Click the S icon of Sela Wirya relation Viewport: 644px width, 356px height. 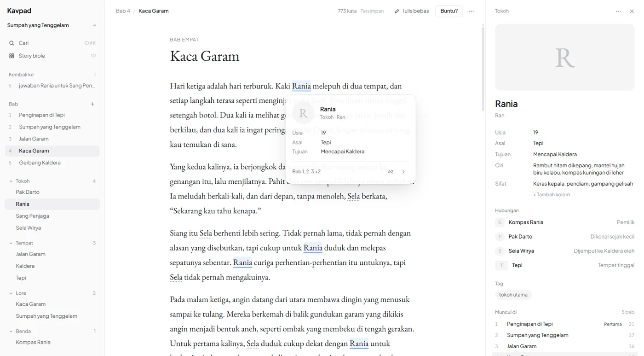[500, 251]
